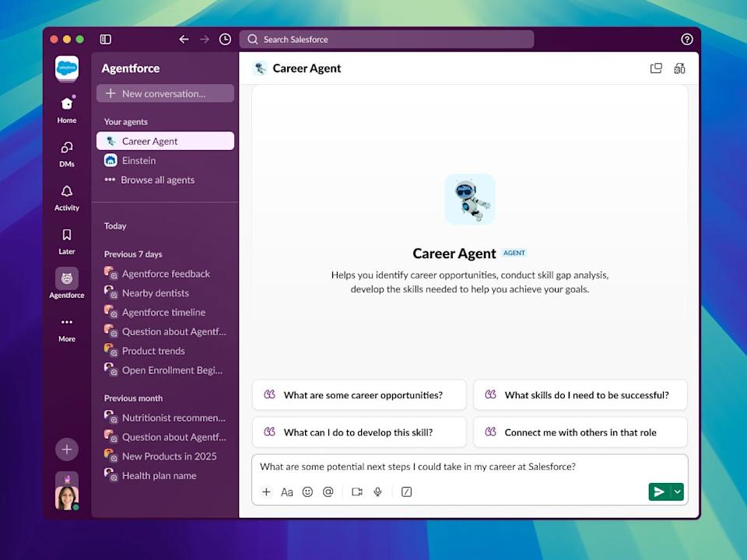Open first Question about Agentf... under Previous 7 days

click(x=165, y=331)
